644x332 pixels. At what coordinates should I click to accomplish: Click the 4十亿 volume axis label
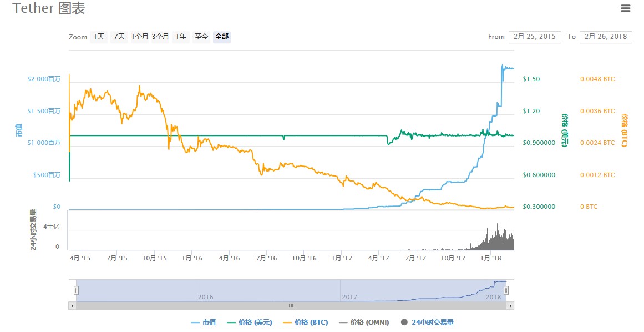coord(52,227)
